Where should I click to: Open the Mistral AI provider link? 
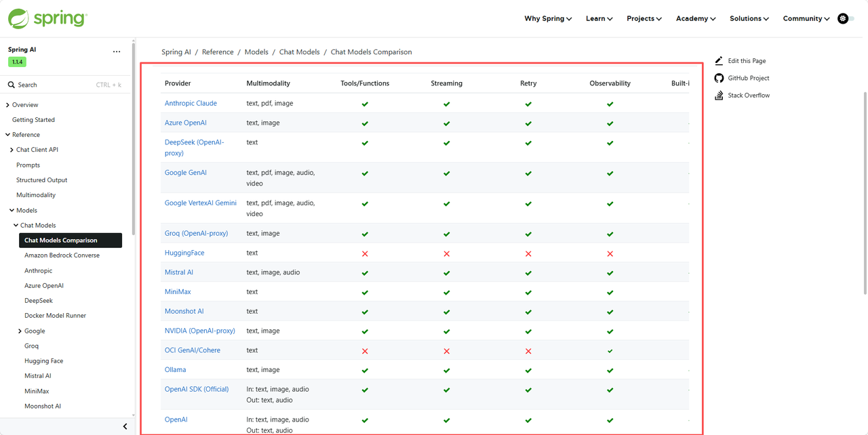(179, 272)
